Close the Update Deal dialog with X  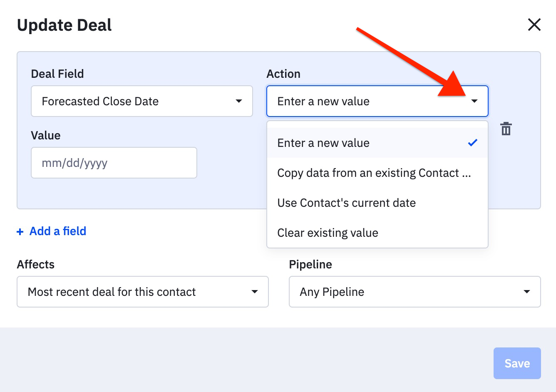(534, 25)
